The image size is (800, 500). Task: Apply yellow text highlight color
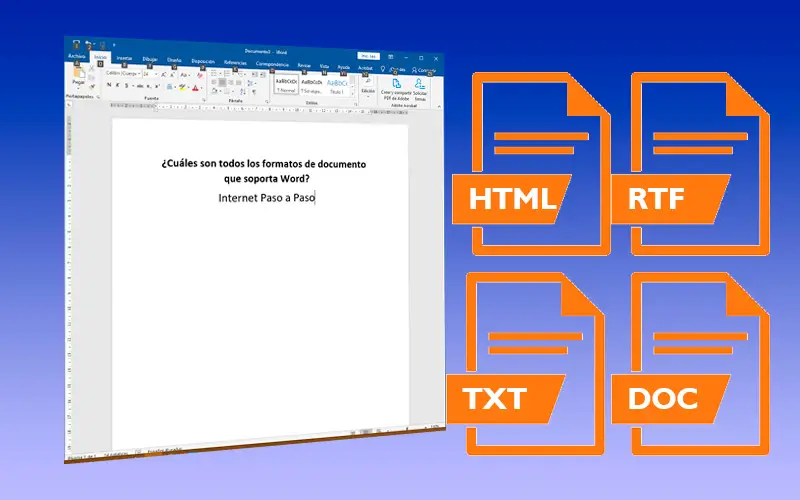click(182, 87)
